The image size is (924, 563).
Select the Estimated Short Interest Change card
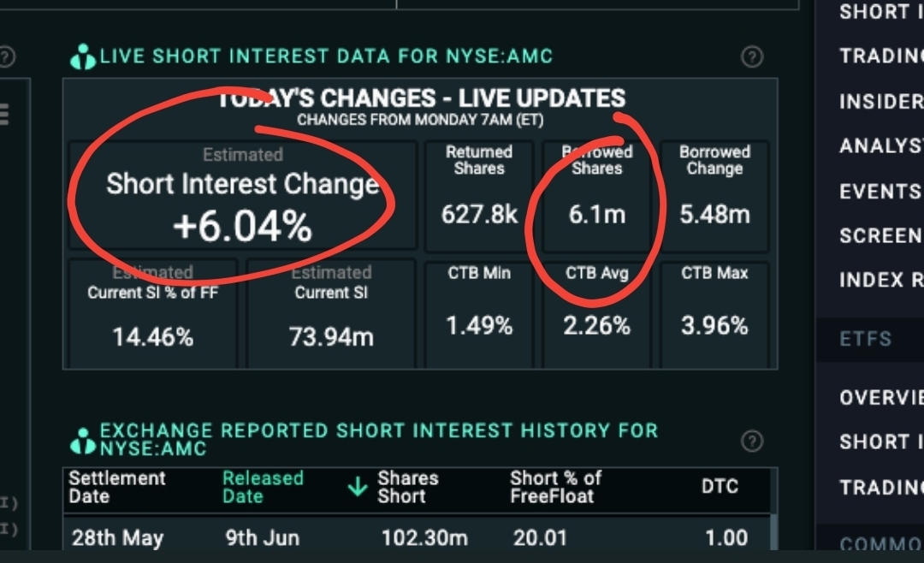point(242,196)
